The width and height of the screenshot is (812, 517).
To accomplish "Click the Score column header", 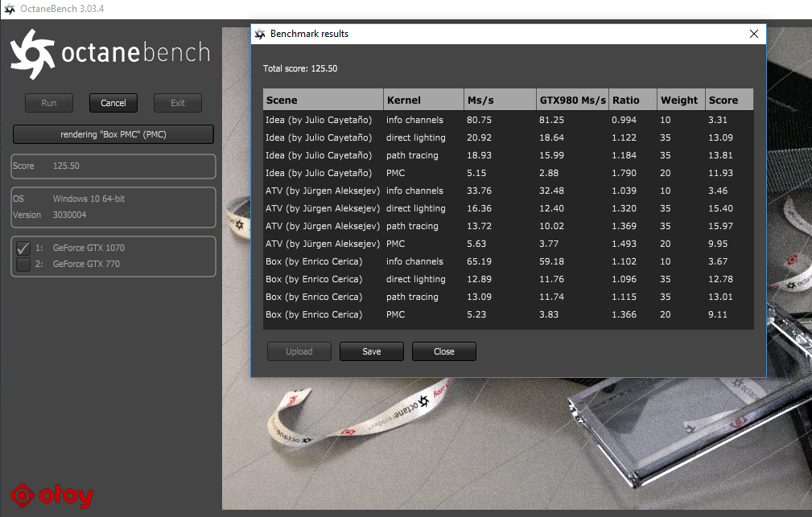I will [729, 100].
